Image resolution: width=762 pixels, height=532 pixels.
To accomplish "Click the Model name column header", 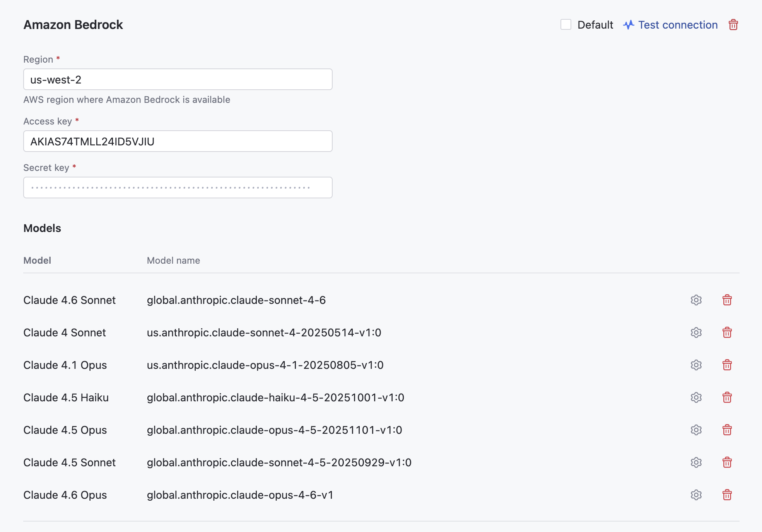I will [173, 260].
